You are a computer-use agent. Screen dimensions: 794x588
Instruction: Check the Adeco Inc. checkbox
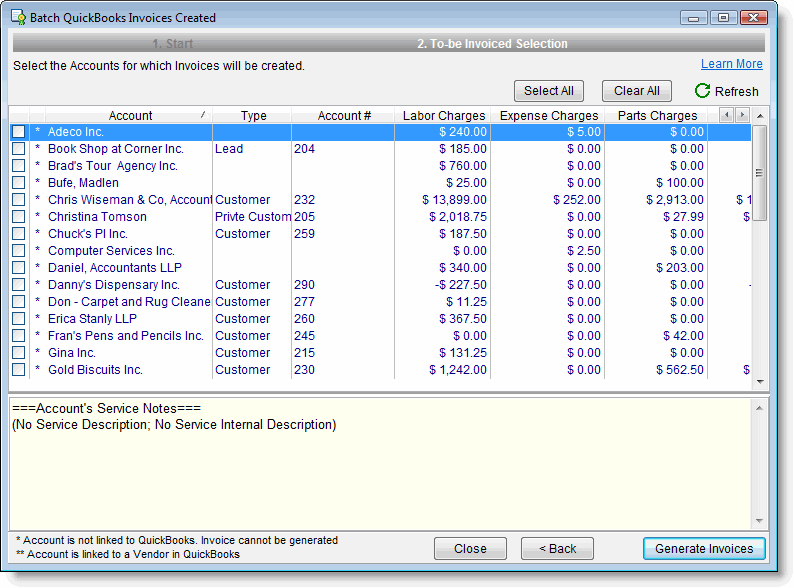pos(19,132)
